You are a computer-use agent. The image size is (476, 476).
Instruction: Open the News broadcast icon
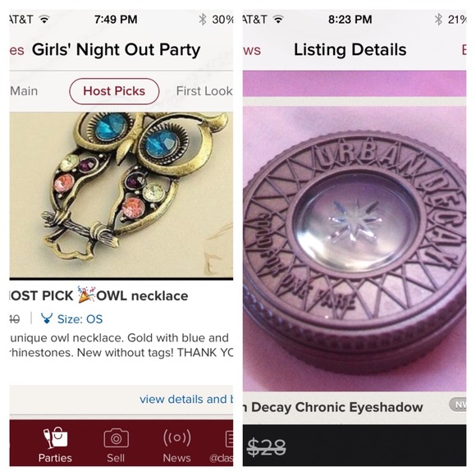[x=177, y=438]
